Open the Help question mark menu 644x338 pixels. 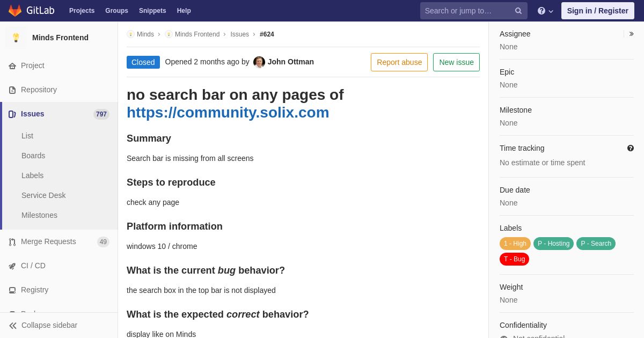point(545,11)
